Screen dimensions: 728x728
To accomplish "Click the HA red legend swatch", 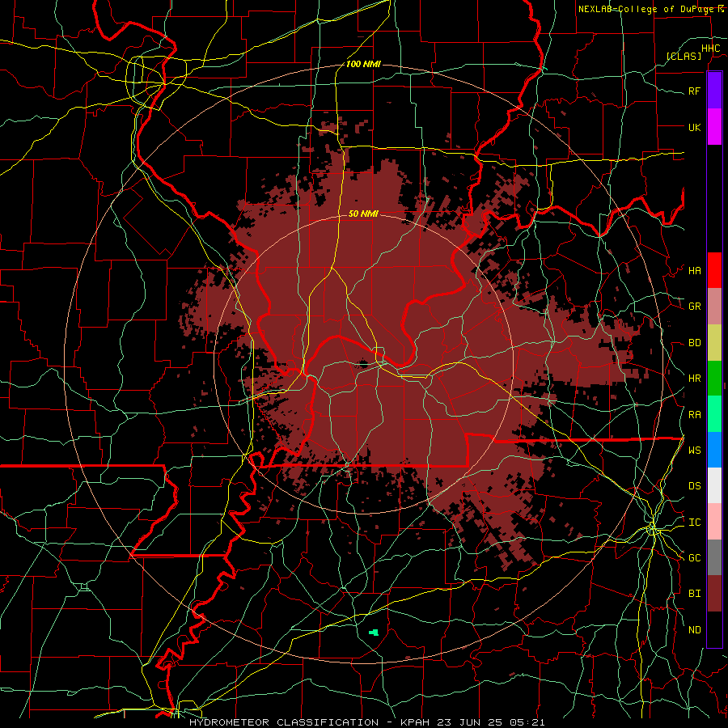I will [x=714, y=270].
